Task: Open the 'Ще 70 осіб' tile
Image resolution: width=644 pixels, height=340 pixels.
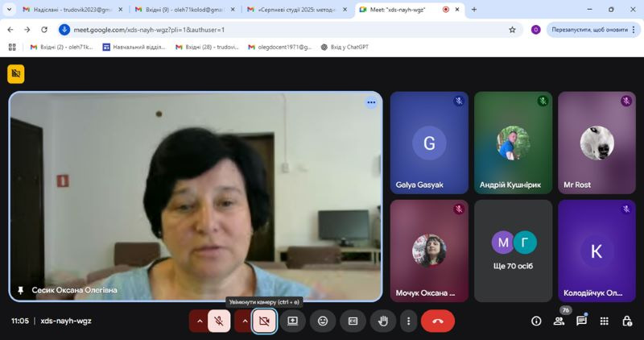Action: [514, 251]
